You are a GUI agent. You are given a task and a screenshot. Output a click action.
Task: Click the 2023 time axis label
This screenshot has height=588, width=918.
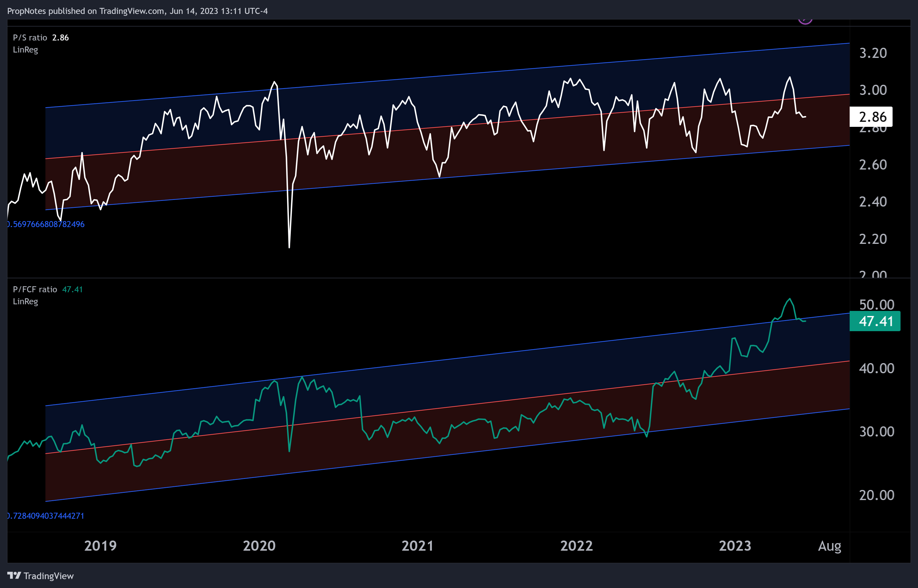click(x=735, y=546)
